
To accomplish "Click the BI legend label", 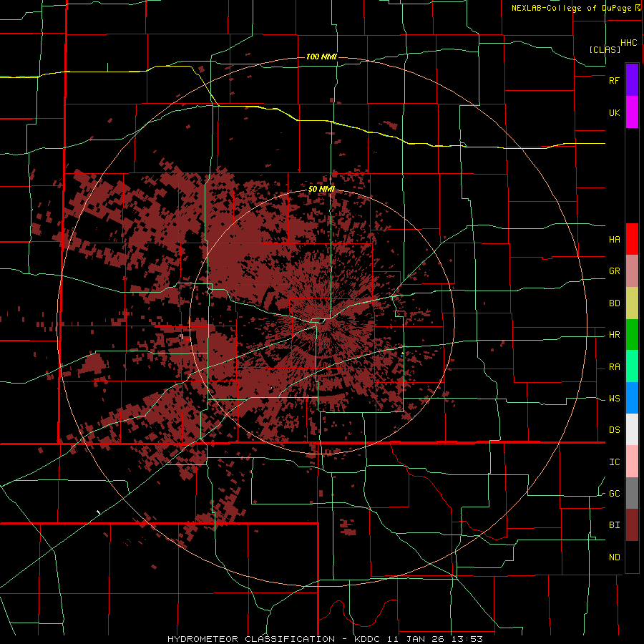I will pyautogui.click(x=614, y=525).
